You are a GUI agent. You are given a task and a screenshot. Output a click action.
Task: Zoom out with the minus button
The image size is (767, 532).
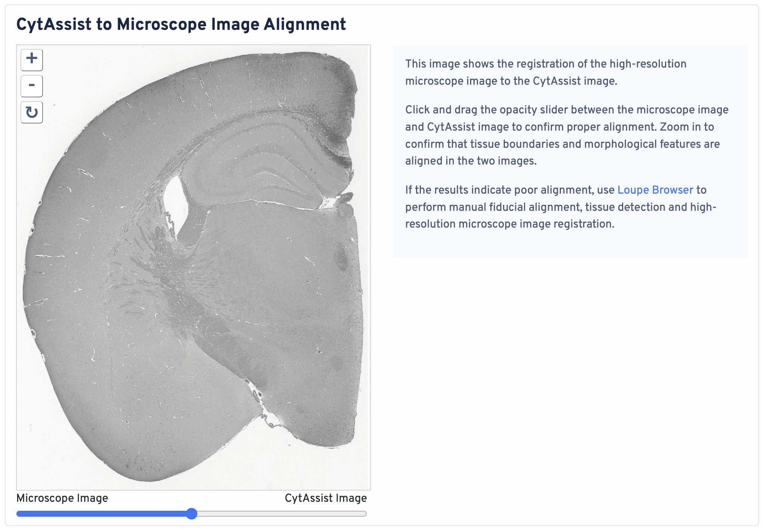coord(32,86)
